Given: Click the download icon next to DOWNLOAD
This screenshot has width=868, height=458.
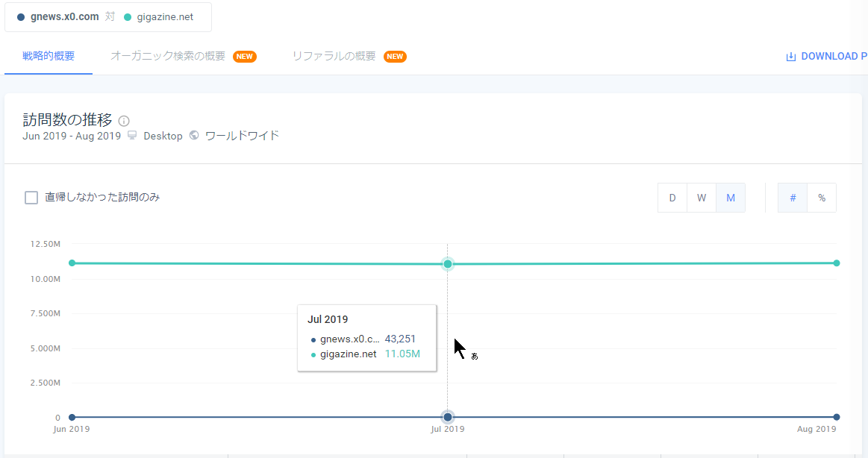Looking at the screenshot, I should (x=790, y=57).
